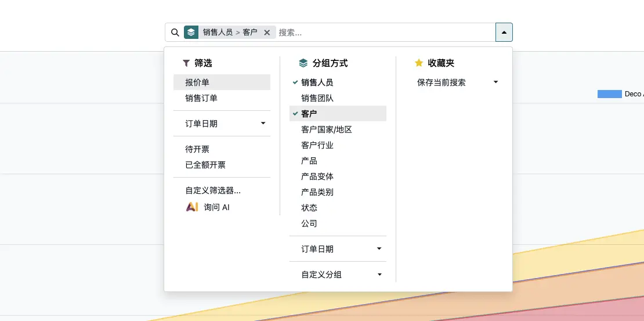Group by 公司
The image size is (644, 321).
tap(338, 223)
